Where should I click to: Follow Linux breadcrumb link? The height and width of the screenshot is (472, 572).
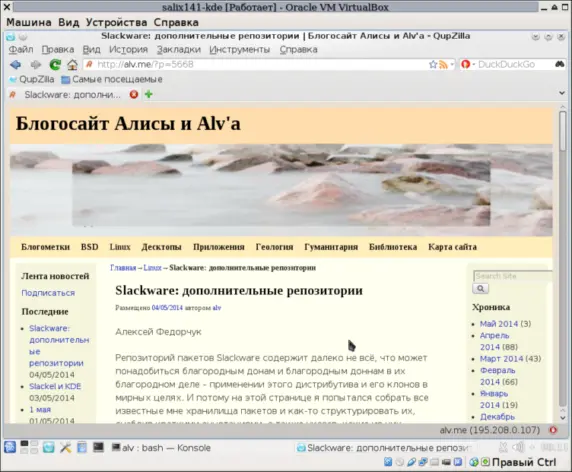[x=152, y=268]
